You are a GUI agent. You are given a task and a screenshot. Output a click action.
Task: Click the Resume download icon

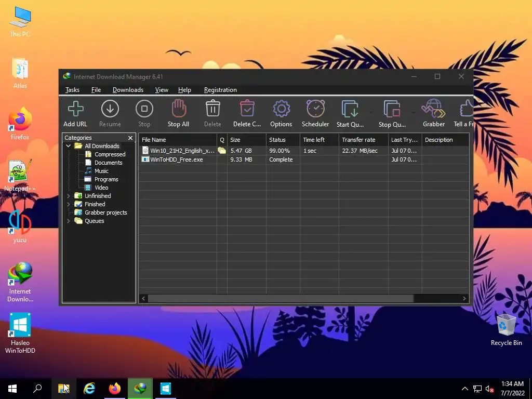pyautogui.click(x=110, y=109)
